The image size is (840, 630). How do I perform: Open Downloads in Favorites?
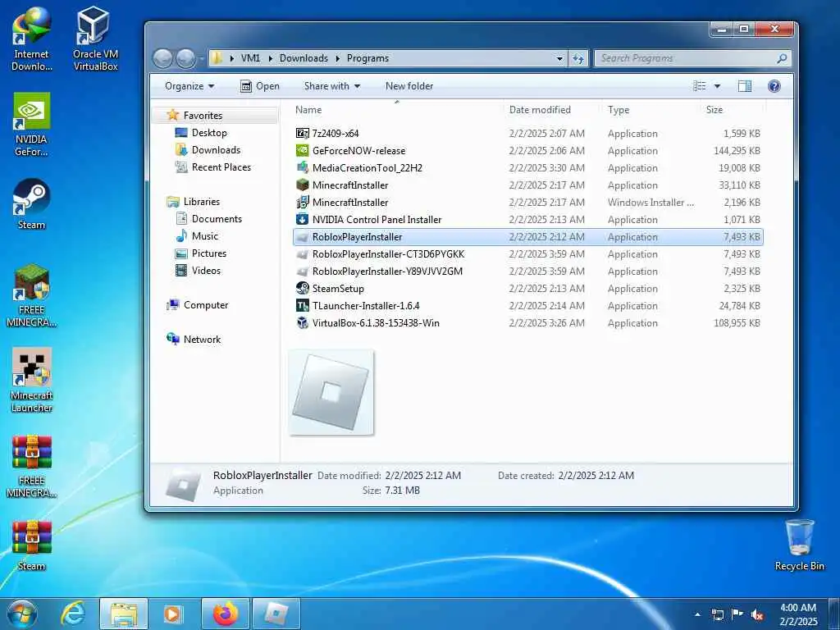pos(208,150)
